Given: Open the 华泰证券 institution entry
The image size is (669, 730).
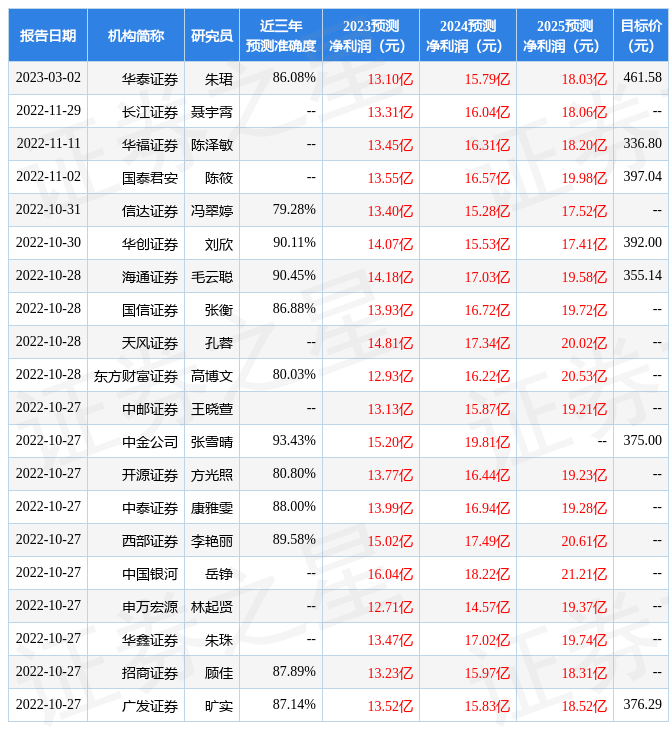Looking at the screenshot, I should (150, 78).
